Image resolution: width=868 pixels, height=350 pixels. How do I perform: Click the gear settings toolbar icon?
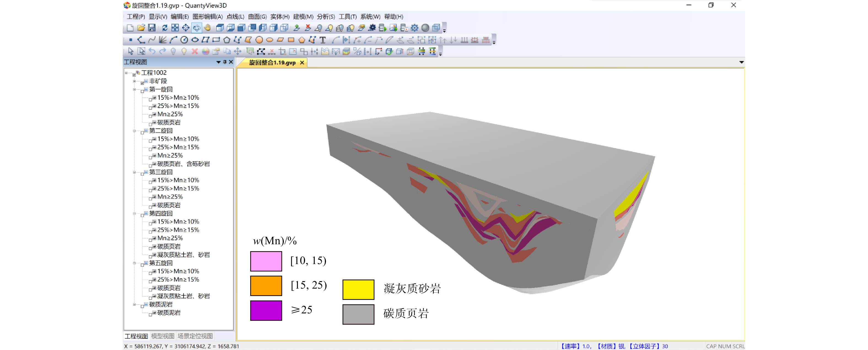click(x=414, y=28)
